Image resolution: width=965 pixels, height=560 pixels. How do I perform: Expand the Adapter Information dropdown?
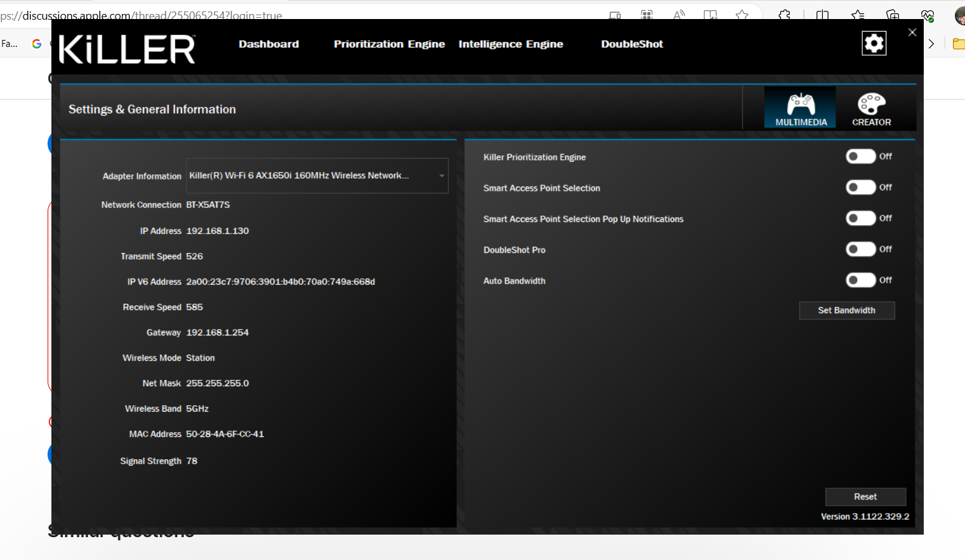click(x=317, y=176)
